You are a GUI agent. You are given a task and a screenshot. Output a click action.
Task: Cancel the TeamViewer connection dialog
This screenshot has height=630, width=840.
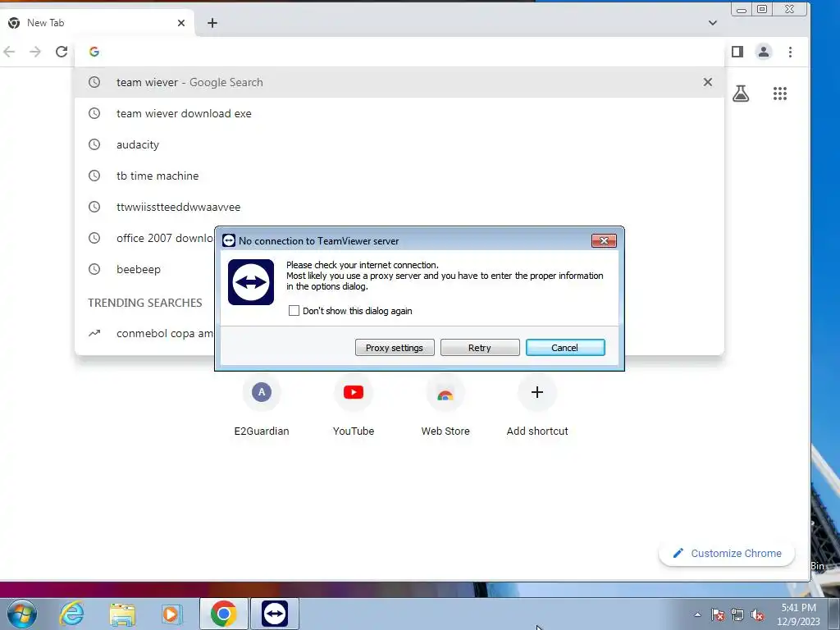coord(565,348)
